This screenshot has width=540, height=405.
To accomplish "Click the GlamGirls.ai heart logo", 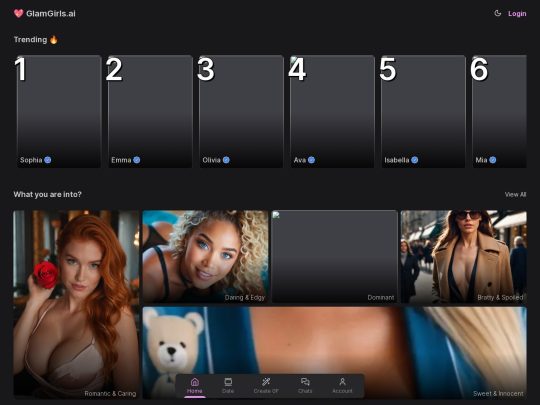I will (x=19, y=13).
